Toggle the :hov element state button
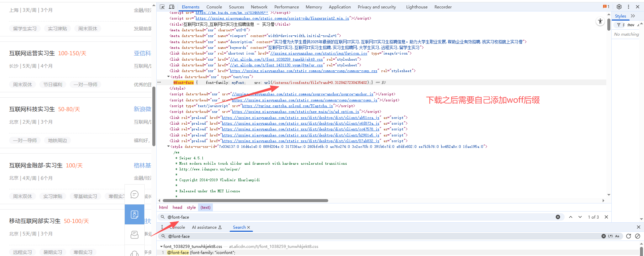644x256 pixels. [631, 25]
